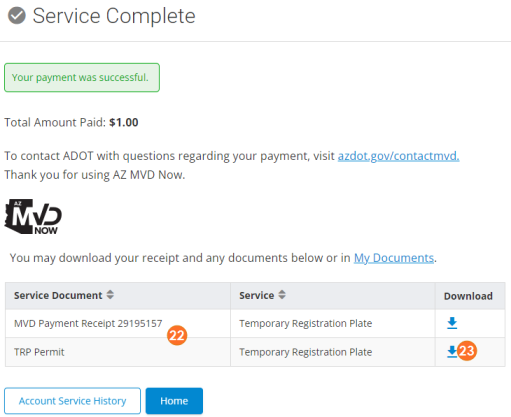Download the TRP Permit document
Image resolution: width=511 pixels, height=417 pixels.
[452, 352]
